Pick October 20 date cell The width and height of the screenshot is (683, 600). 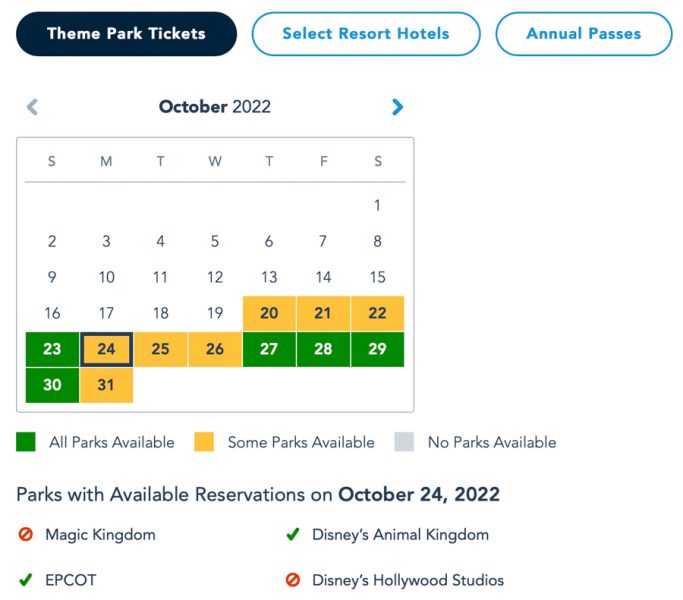269,313
